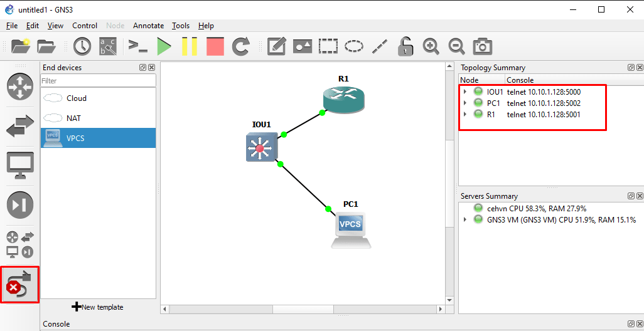
Task: Select the add note tool
Action: tap(276, 46)
